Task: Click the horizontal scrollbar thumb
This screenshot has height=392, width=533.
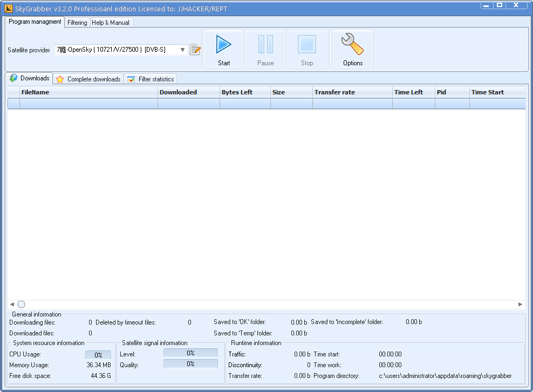Action: pyautogui.click(x=21, y=304)
